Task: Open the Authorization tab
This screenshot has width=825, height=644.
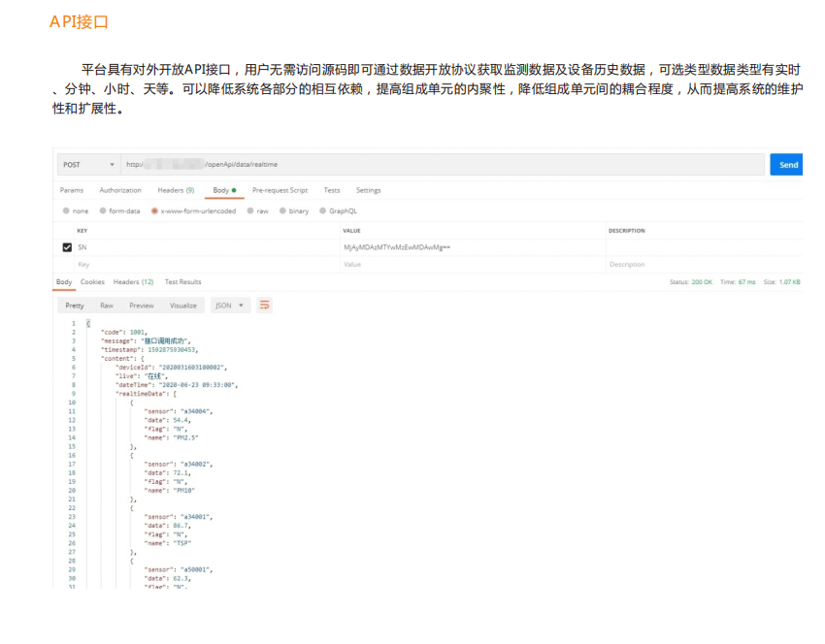Action: [x=120, y=190]
